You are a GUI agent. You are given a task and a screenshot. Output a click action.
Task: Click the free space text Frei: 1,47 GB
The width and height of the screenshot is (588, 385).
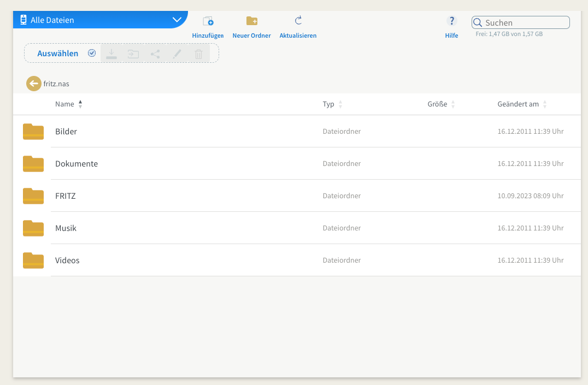pyautogui.click(x=509, y=34)
